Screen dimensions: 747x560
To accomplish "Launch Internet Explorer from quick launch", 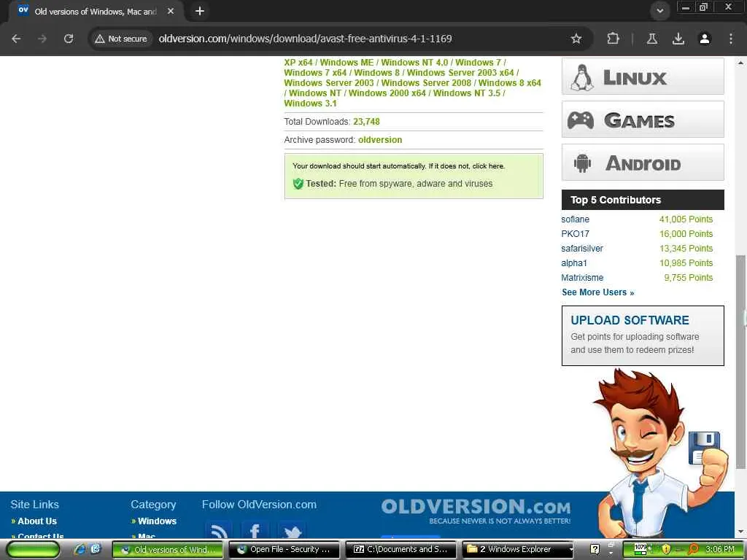I will click(x=80, y=549).
